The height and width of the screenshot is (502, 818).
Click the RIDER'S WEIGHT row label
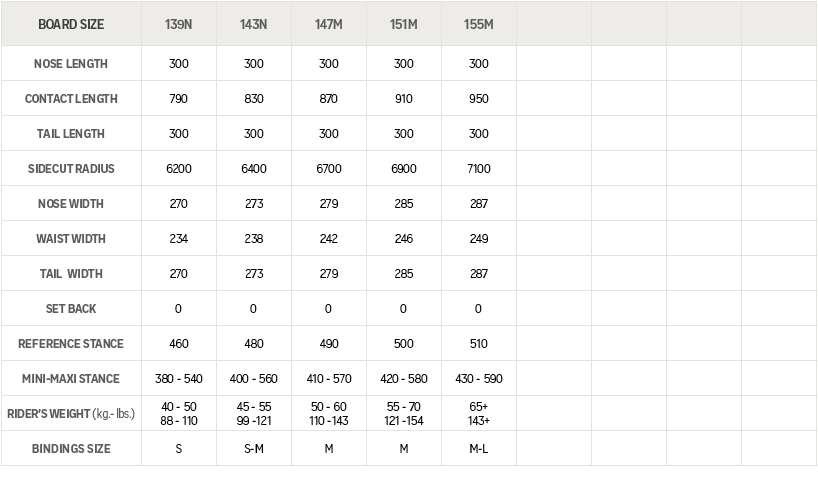(71, 413)
